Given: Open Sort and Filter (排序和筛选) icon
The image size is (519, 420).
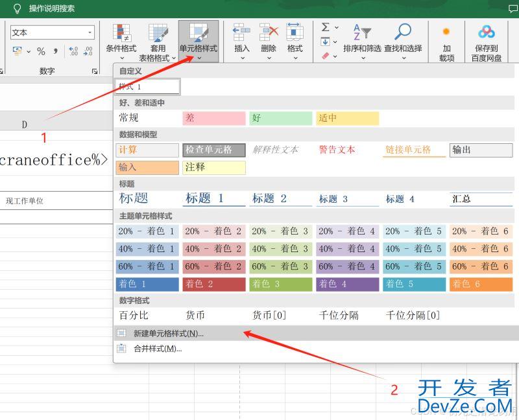Looking at the screenshot, I should pos(362,32).
